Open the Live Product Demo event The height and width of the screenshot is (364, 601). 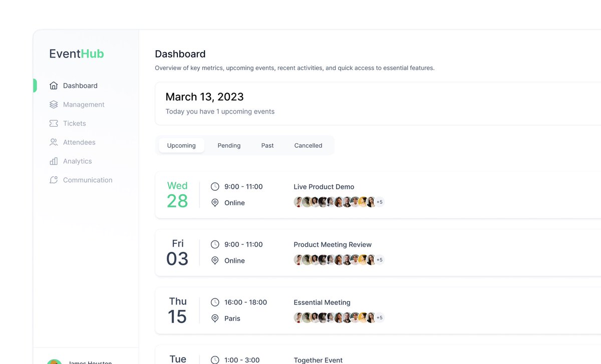(324, 187)
